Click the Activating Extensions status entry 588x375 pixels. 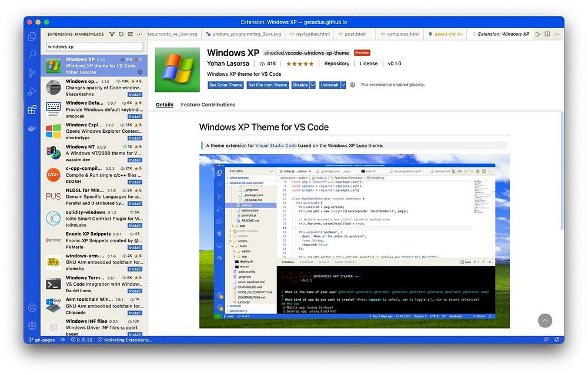(x=125, y=340)
